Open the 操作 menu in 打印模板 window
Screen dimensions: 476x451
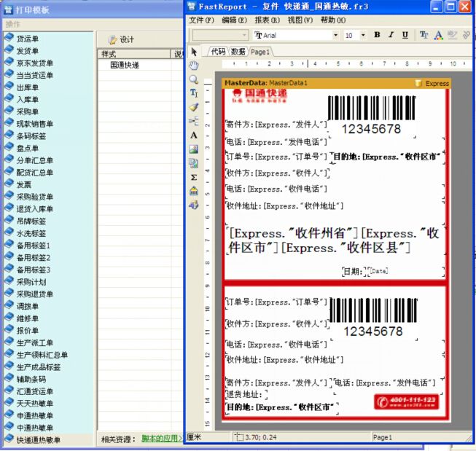(12, 24)
